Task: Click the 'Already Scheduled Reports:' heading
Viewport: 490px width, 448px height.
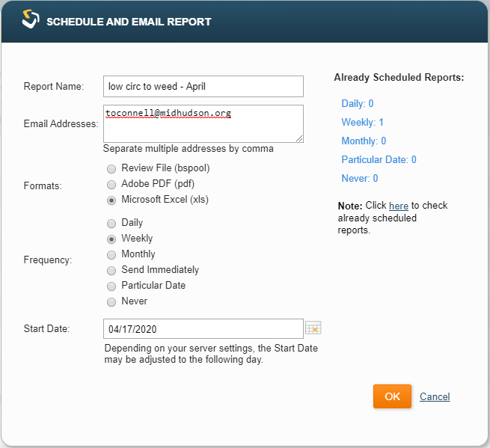Action: pyautogui.click(x=399, y=77)
